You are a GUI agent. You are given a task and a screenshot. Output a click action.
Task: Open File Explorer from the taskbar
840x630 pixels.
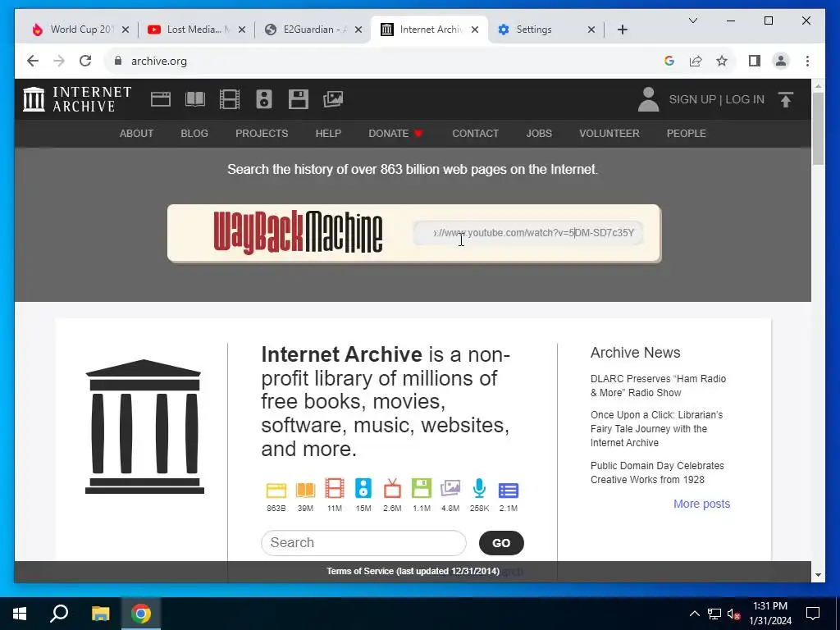tap(100, 614)
